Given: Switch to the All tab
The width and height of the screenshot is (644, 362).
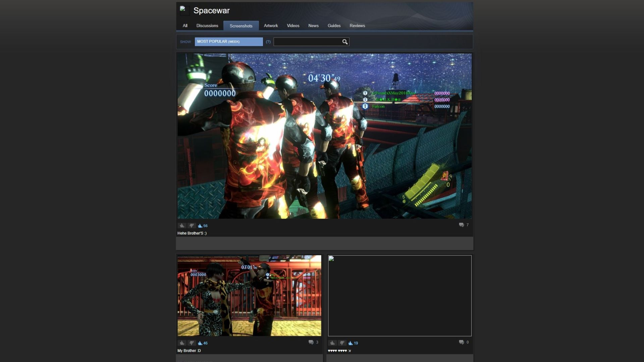Looking at the screenshot, I should click(185, 25).
